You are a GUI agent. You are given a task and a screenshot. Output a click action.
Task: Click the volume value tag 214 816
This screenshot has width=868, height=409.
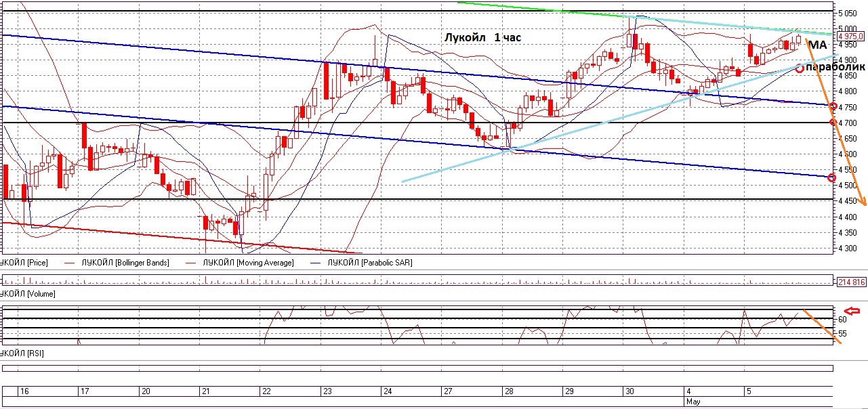pos(852,282)
